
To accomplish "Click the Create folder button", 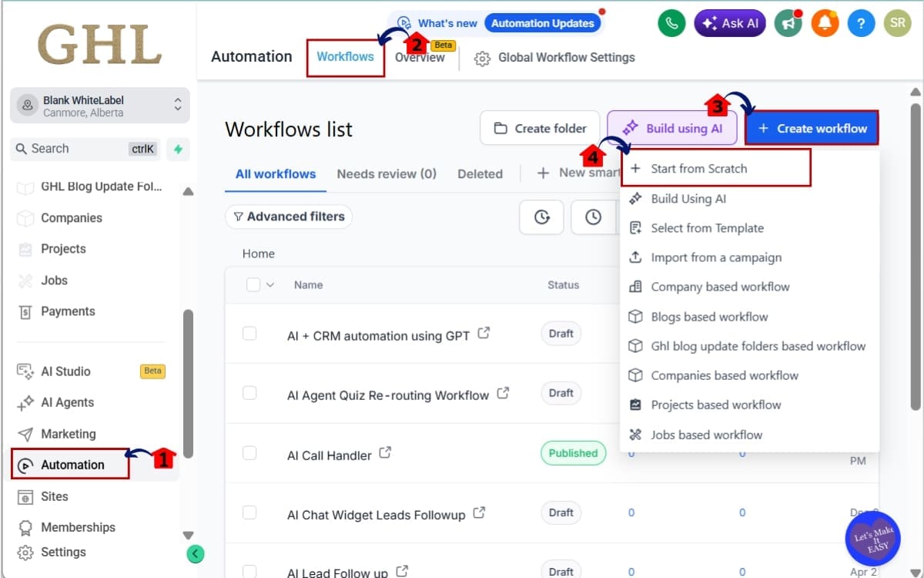I will point(540,128).
